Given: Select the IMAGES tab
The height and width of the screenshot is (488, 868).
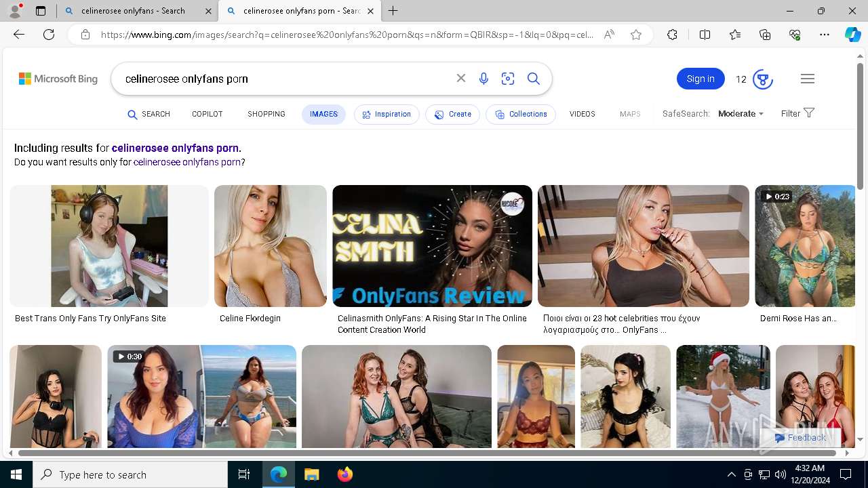Looking at the screenshot, I should point(323,114).
